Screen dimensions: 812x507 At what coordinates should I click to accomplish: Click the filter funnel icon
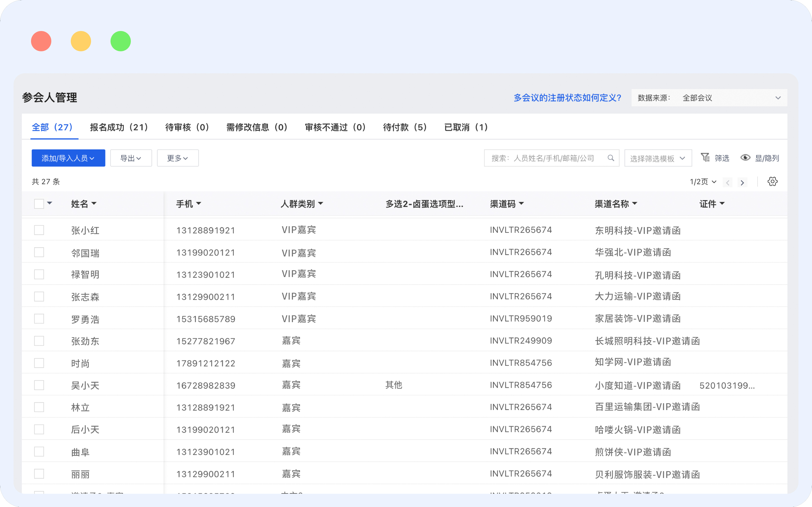coord(705,158)
